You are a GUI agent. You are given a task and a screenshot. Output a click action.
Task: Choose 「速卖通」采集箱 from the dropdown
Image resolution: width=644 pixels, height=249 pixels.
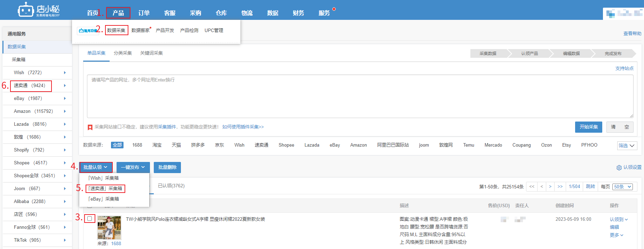[105, 188]
